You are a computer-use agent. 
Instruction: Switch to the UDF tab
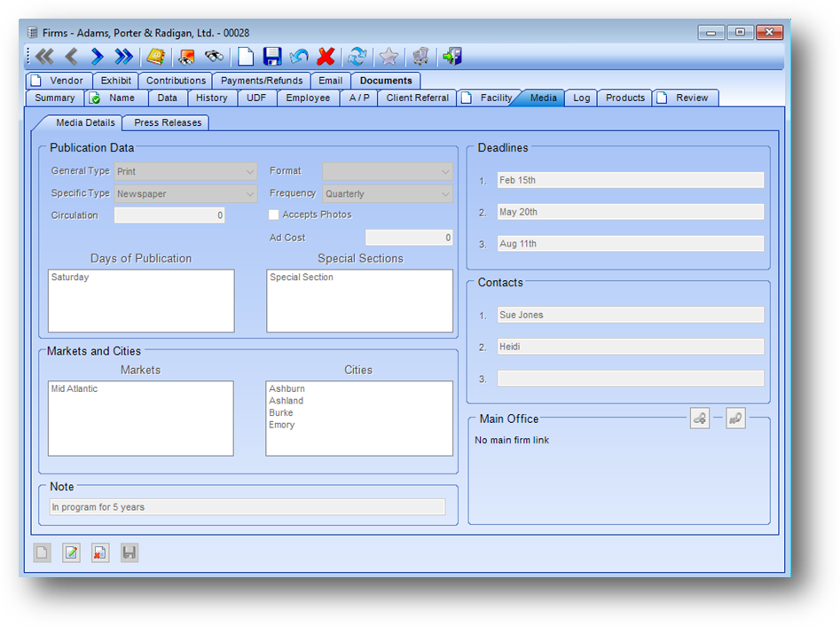(x=256, y=98)
